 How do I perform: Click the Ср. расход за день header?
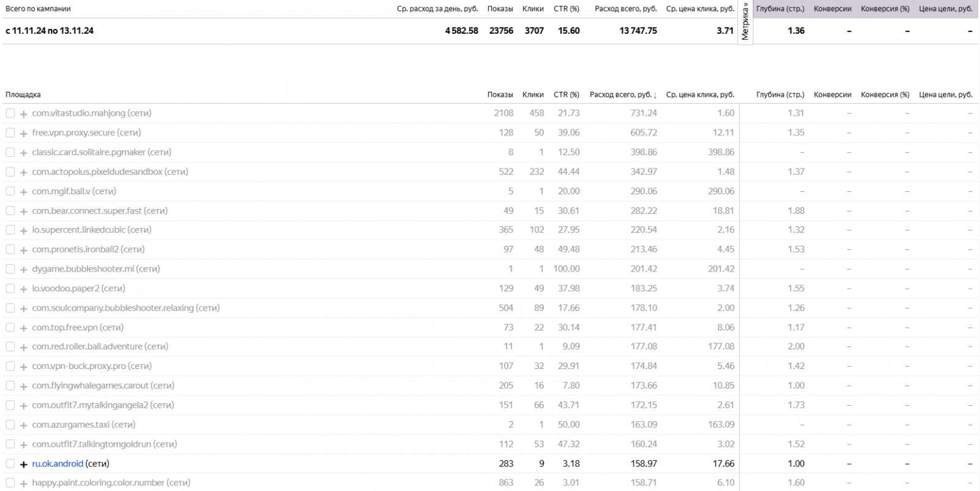click(x=437, y=9)
